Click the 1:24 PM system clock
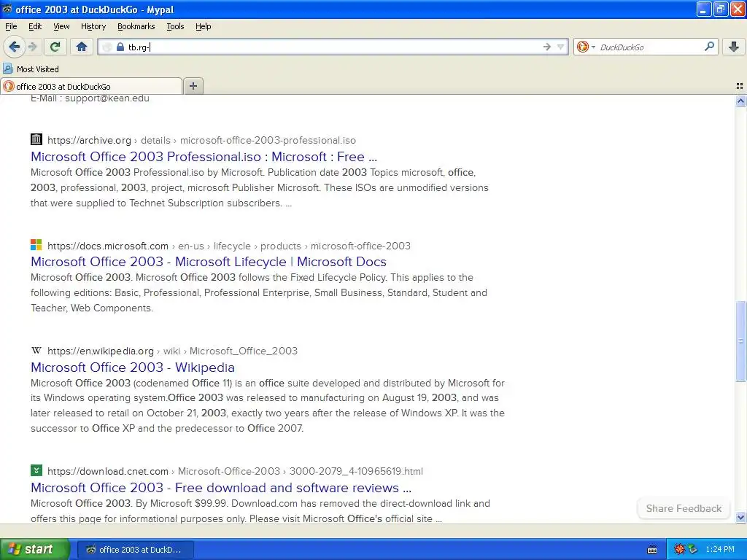The width and height of the screenshot is (747, 560). pyautogui.click(x=720, y=549)
